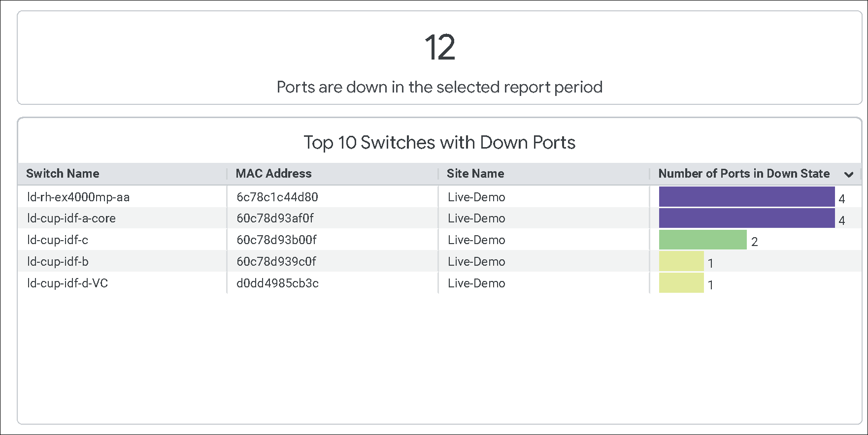Sort by MAC Address column header
This screenshot has width=868, height=435.
tap(273, 174)
